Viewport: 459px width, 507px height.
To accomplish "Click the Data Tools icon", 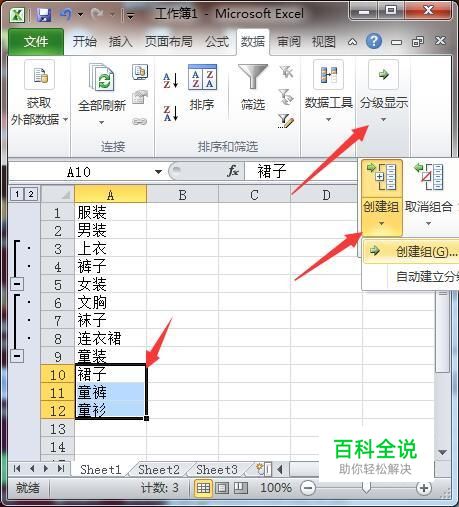I will [x=329, y=75].
